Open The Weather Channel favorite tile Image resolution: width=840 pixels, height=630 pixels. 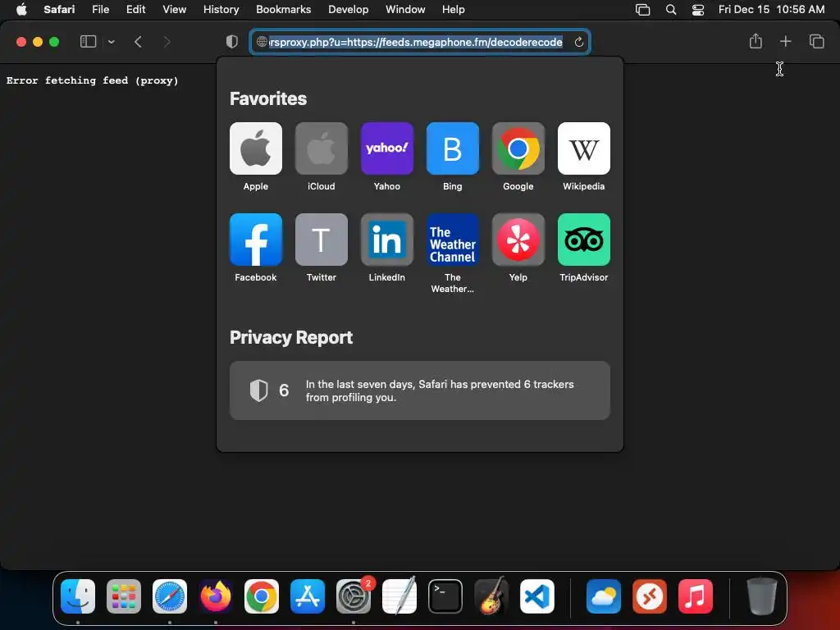(x=453, y=240)
